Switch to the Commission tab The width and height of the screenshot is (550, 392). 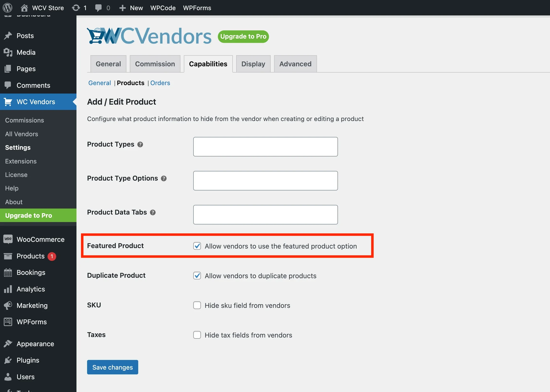click(155, 64)
